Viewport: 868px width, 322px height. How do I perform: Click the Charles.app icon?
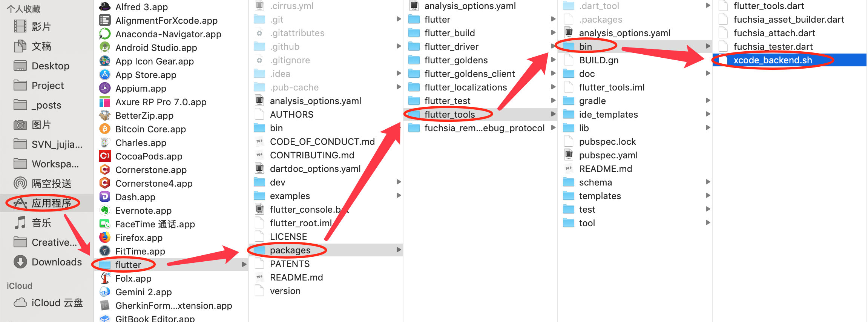[104, 143]
